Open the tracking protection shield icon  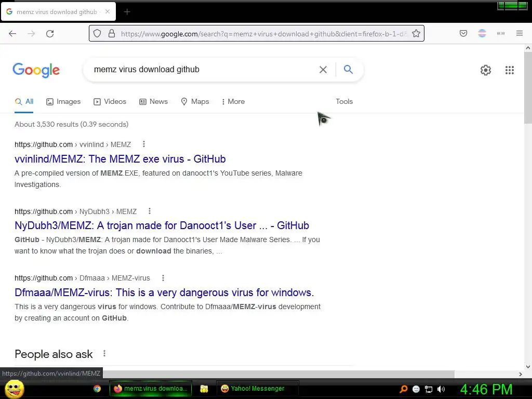(97, 34)
